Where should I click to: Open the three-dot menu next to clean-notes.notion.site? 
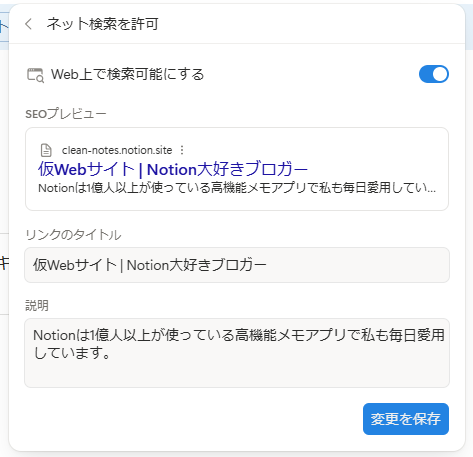pos(182,150)
